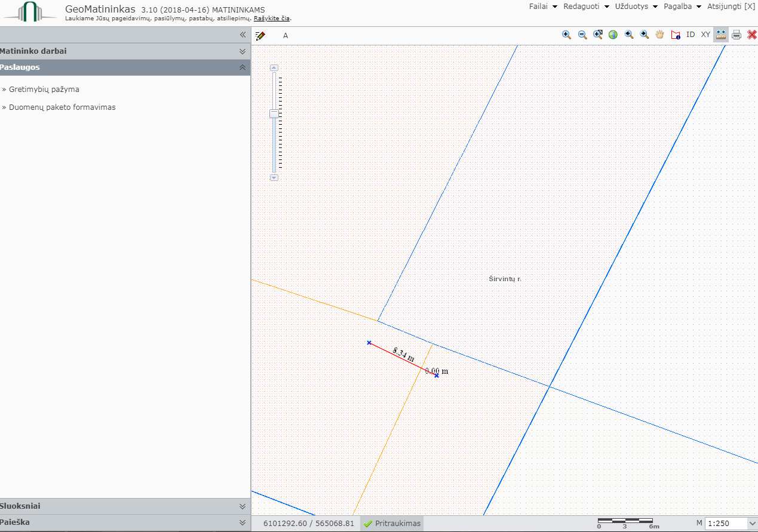Collapse the Paslaugos panel
Screen dimensions: 758x532
pyautogui.click(x=125, y=67)
